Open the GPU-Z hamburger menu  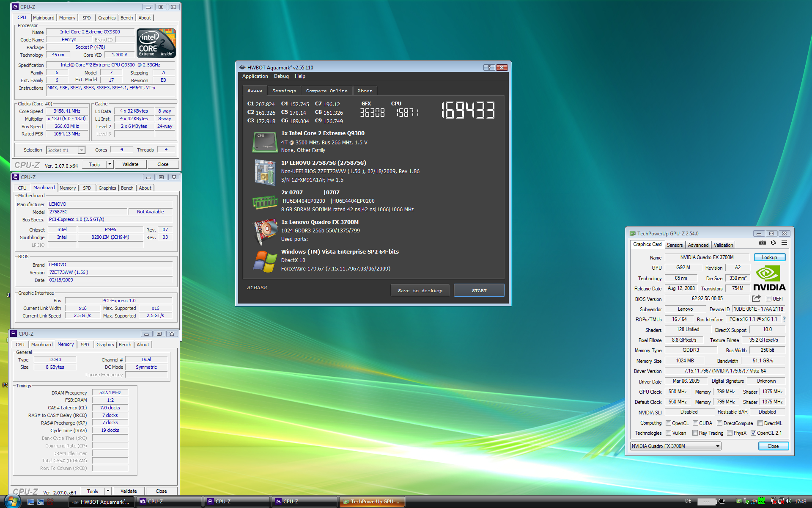coord(784,243)
